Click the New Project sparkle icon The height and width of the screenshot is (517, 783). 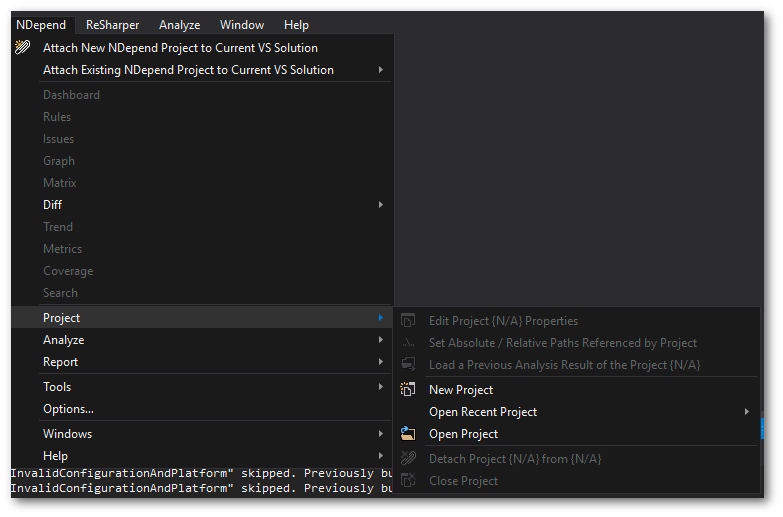[x=408, y=389]
